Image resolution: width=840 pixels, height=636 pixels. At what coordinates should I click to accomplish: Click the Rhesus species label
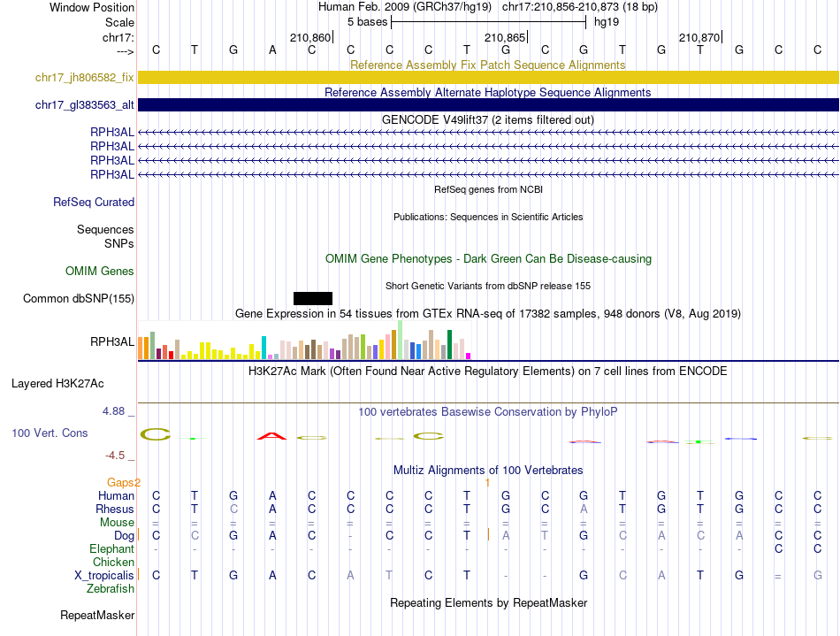[115, 509]
